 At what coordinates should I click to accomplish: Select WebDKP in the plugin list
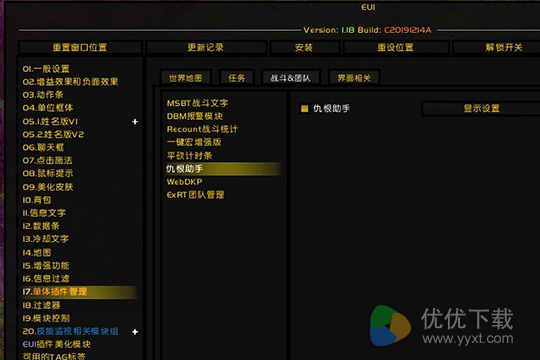point(185,182)
